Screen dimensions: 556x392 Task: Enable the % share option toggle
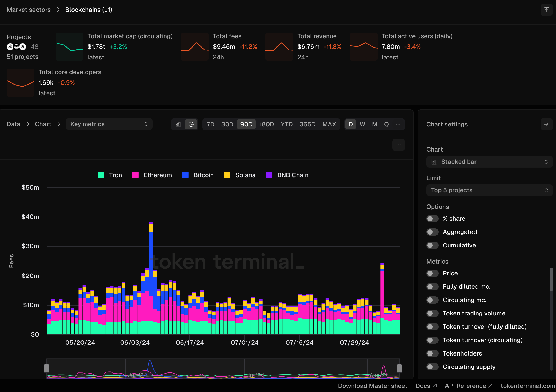[x=432, y=219]
